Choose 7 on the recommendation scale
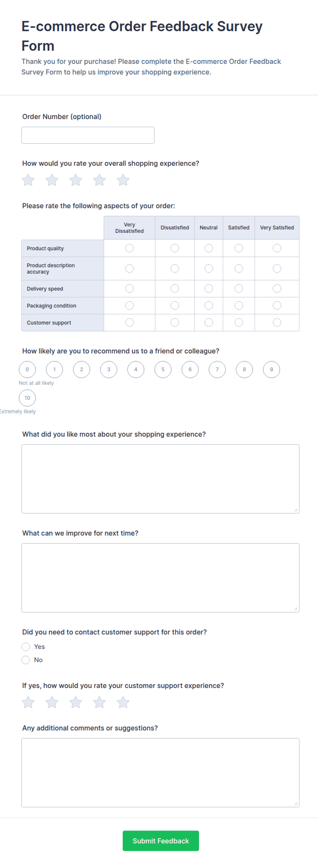Screen dimensions: 318x868 coord(217,369)
